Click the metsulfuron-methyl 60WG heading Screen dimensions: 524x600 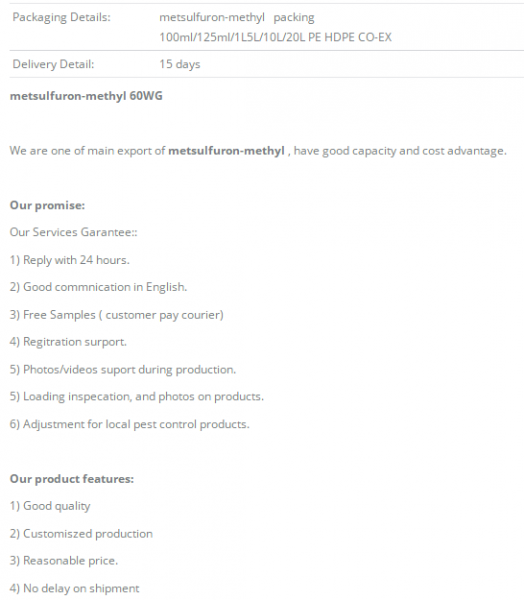point(86,96)
